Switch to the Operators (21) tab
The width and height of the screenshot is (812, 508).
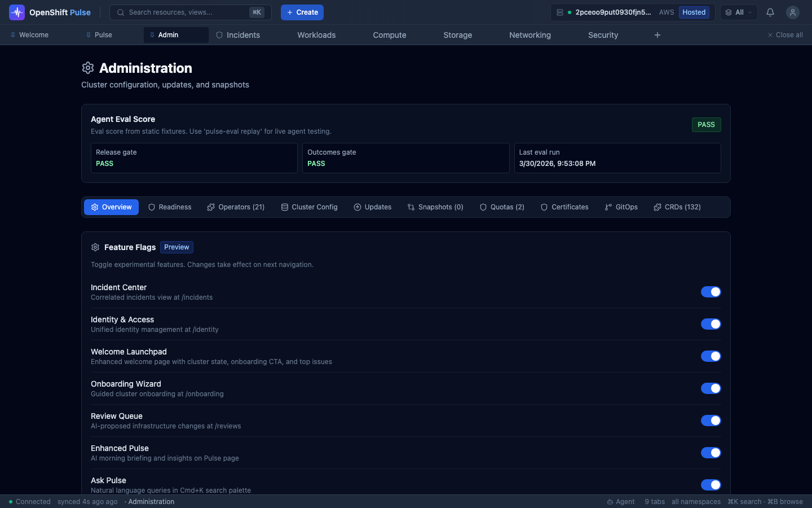[236, 207]
